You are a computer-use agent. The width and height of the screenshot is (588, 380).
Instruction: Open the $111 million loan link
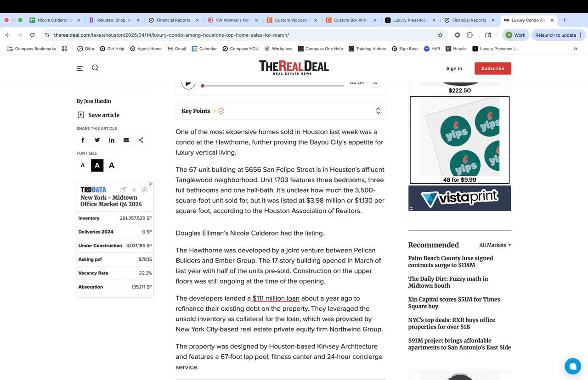(276, 298)
